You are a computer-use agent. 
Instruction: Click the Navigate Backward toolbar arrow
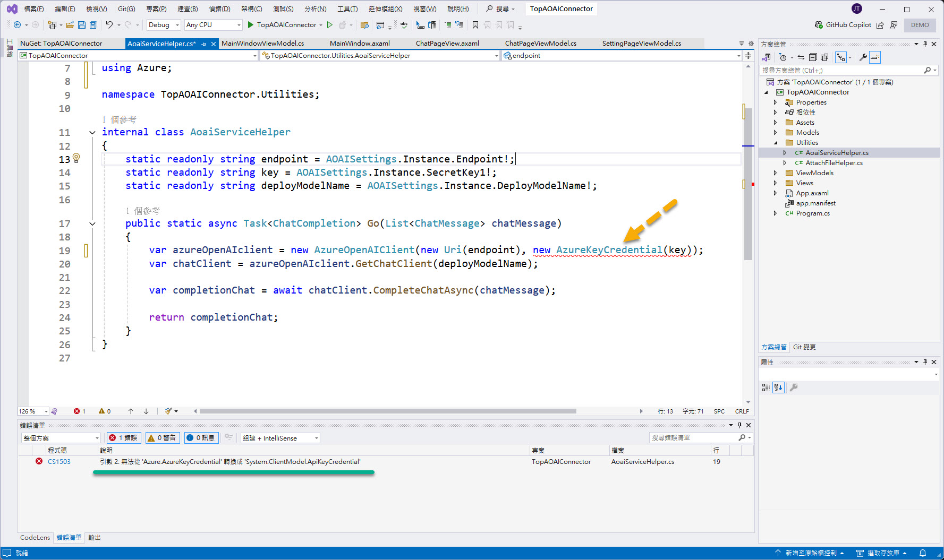[x=17, y=25]
